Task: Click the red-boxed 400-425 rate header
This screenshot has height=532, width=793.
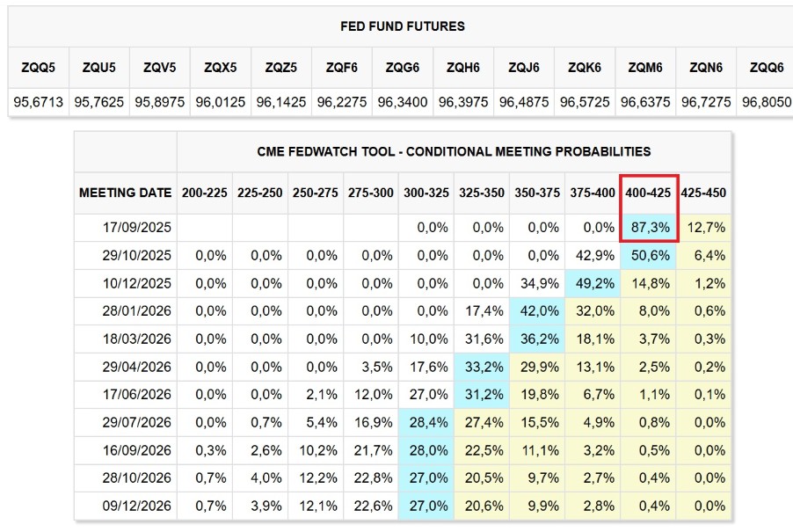Action: pos(650,193)
